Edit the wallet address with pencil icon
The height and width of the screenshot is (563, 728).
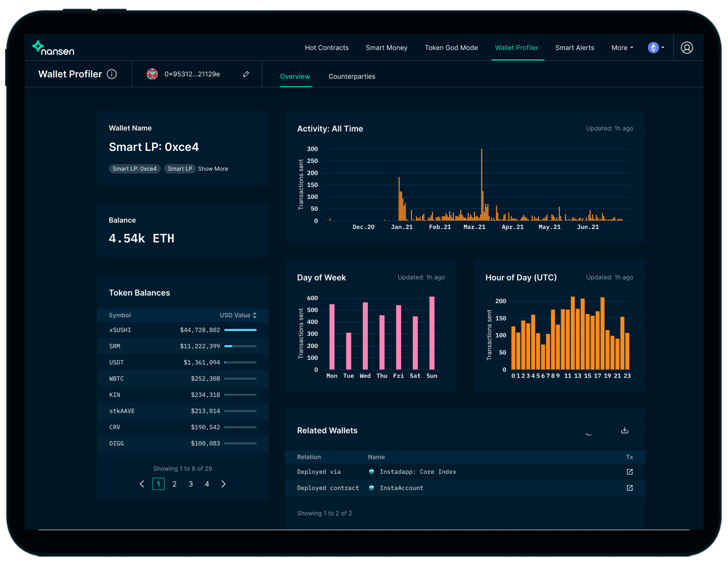246,74
